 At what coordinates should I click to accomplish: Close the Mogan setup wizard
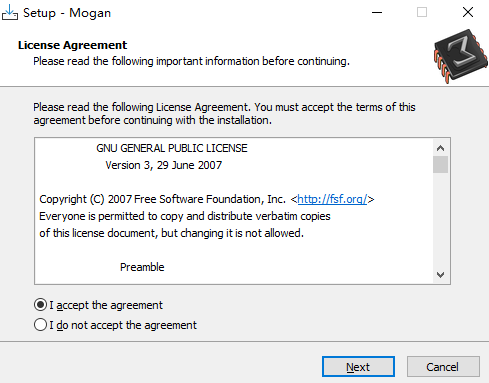pos(468,13)
